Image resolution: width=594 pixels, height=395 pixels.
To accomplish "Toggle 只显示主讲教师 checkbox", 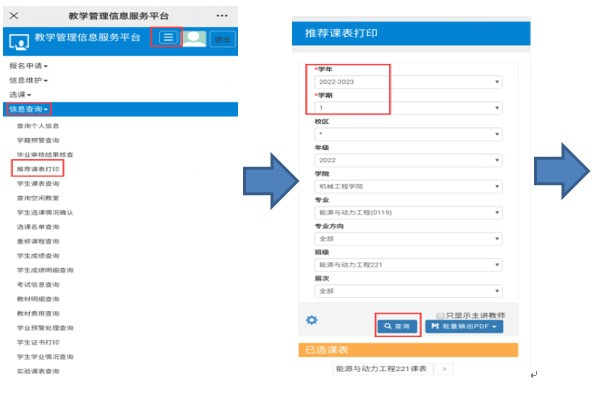I will point(440,315).
